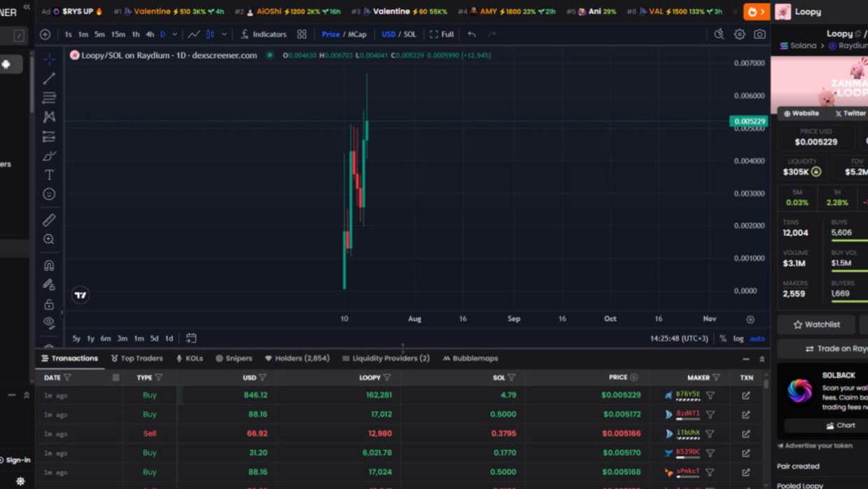Open the Loopy Twitter link

(x=849, y=113)
